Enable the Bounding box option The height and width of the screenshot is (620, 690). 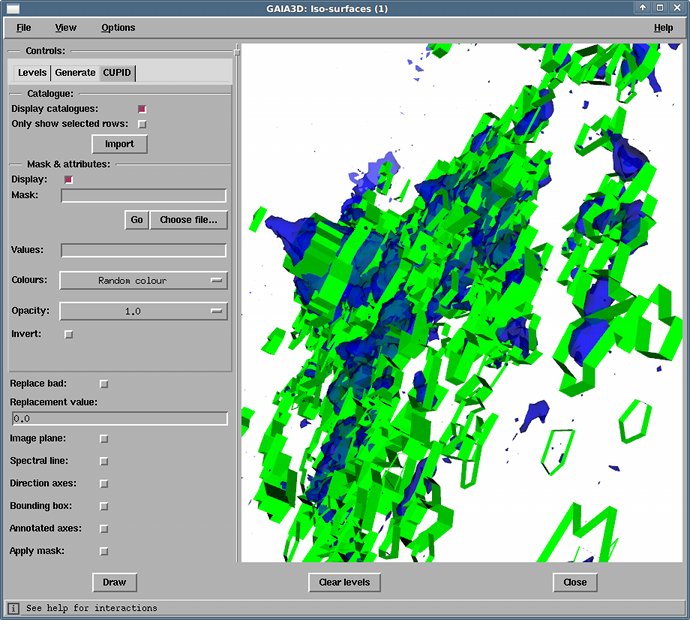coord(104,506)
